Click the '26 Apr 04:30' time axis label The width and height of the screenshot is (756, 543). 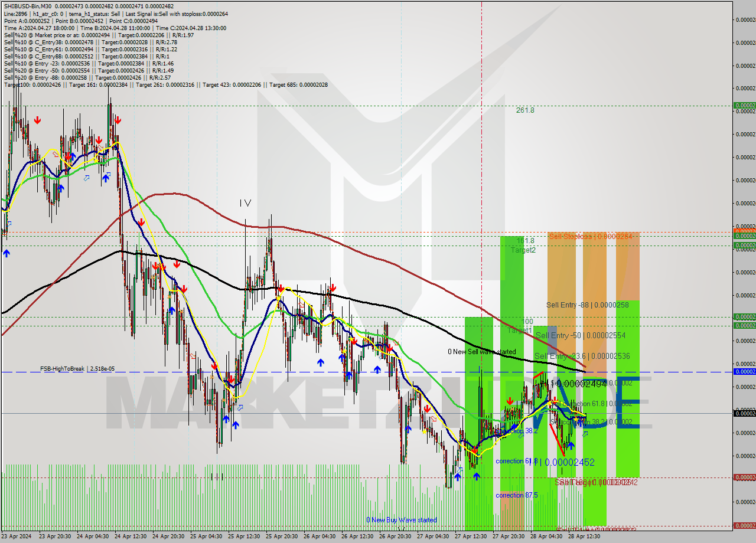[x=319, y=537]
